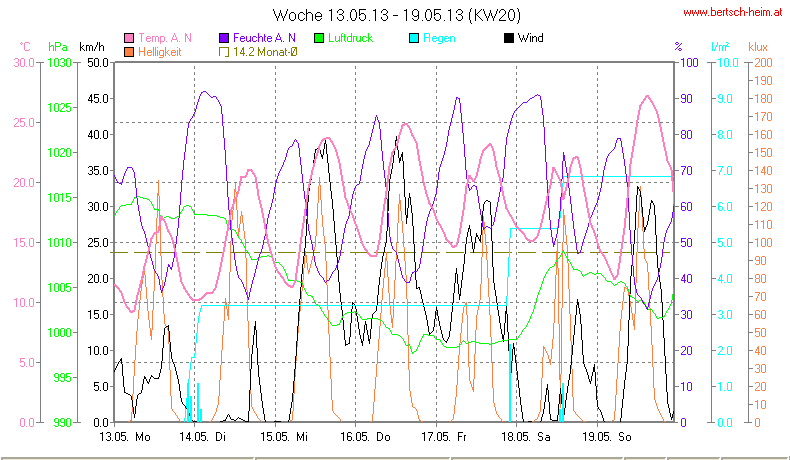Viewport: 790px width, 460px height.
Task: Click the 15.05. Mi date label
Action: [x=284, y=437]
